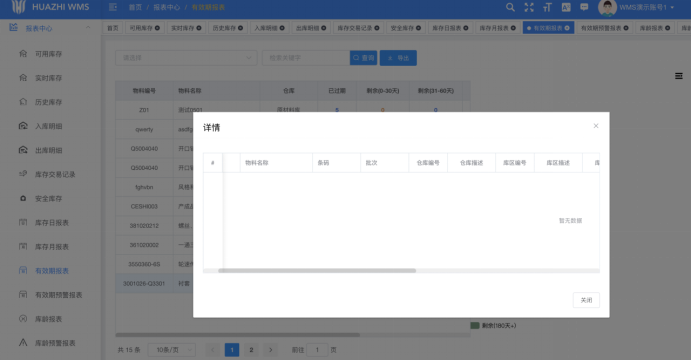Screen dimensions: 691x360
Task: Open the language translate icon in header
Action: (566, 7)
